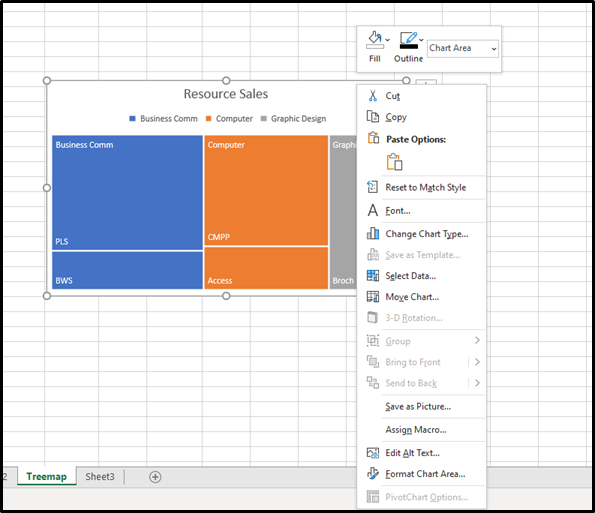Select the orange CMPP treemap block
595x513 pixels.
tap(266, 190)
